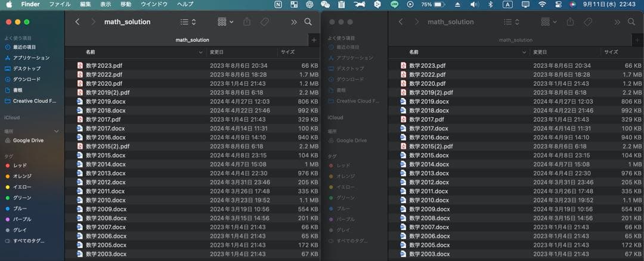Click the share icon in the right Finder window
This screenshot has height=261, width=644.
pyautogui.click(x=570, y=22)
